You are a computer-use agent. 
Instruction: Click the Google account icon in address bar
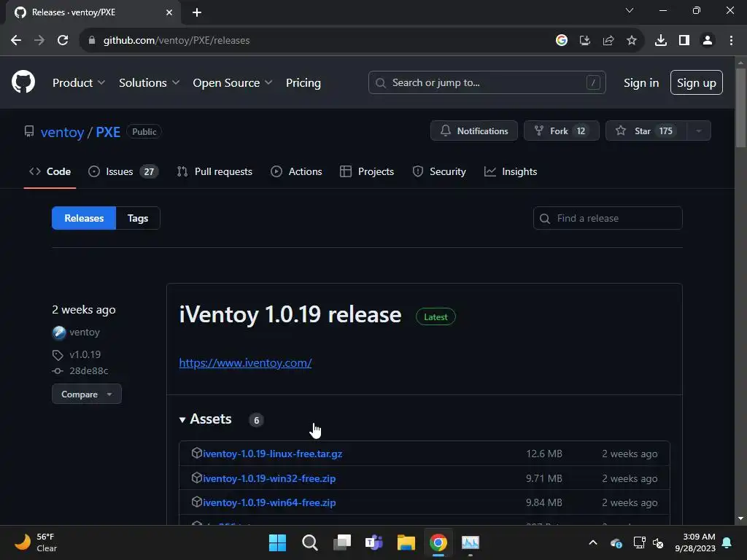[562, 41]
